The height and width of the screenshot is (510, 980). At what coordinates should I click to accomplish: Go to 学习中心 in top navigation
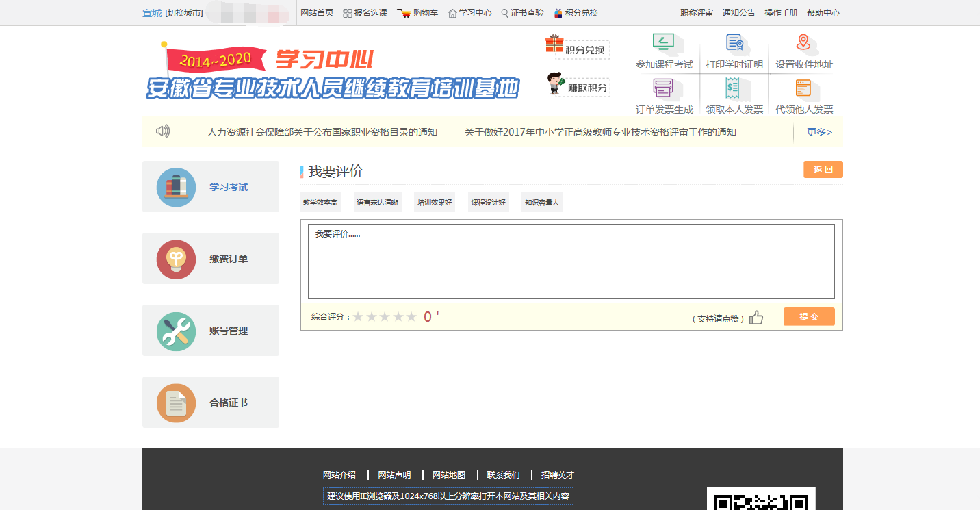click(x=470, y=13)
